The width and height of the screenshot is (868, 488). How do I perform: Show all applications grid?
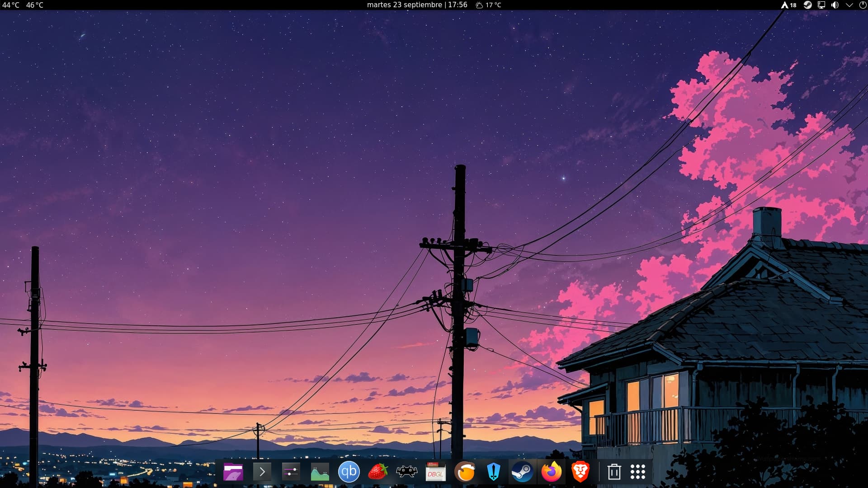(x=638, y=472)
